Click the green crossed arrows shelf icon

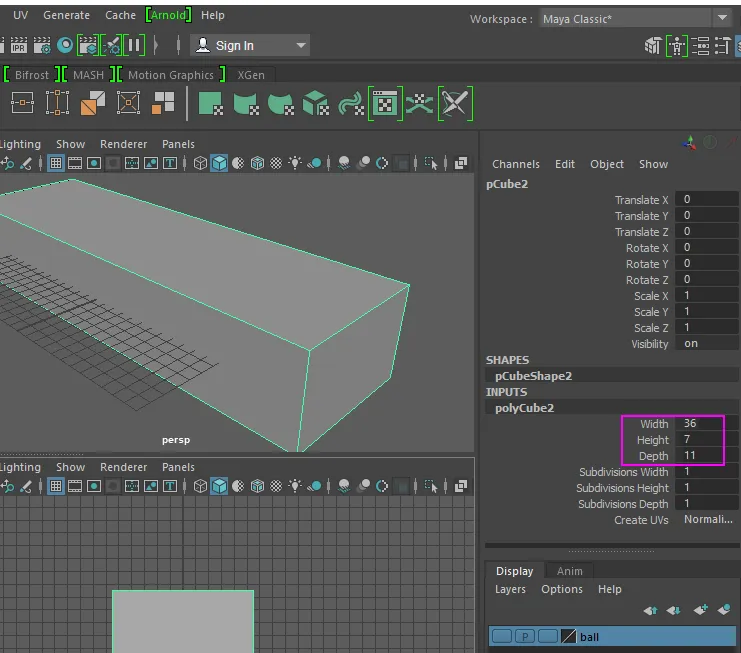point(420,103)
